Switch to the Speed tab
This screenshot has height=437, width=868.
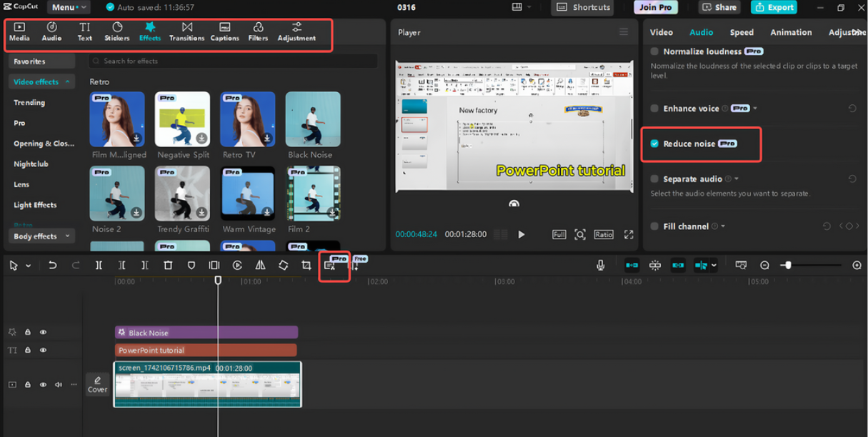click(742, 32)
